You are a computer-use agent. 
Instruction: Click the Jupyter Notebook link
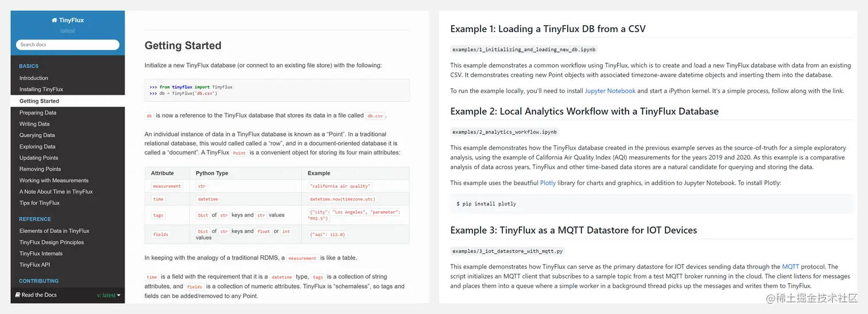[610, 91]
